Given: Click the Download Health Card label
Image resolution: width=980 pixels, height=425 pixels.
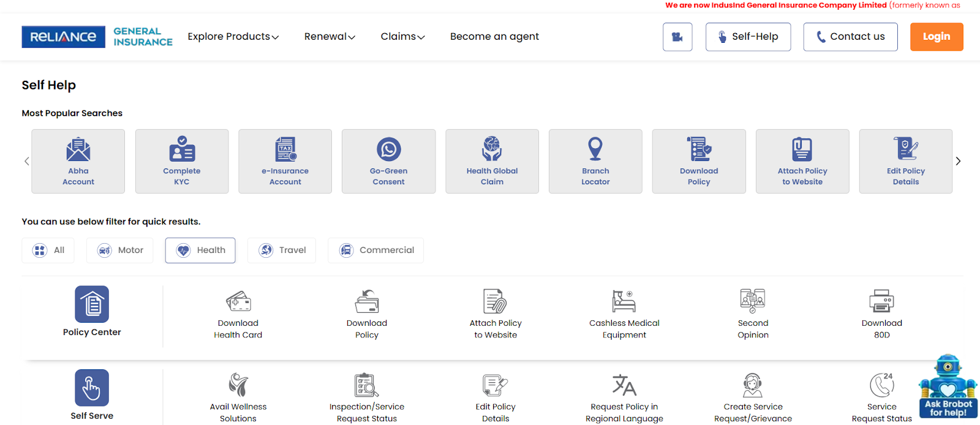Looking at the screenshot, I should pyautogui.click(x=238, y=329).
